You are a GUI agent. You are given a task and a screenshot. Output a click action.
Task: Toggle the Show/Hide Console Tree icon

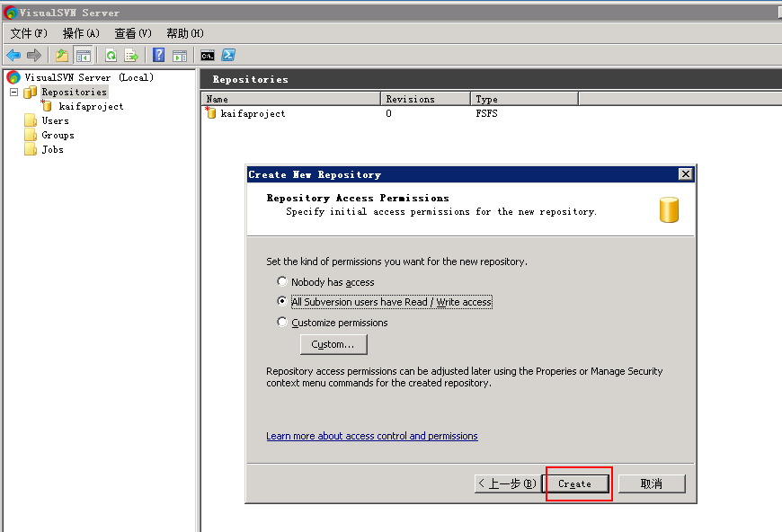coord(84,55)
